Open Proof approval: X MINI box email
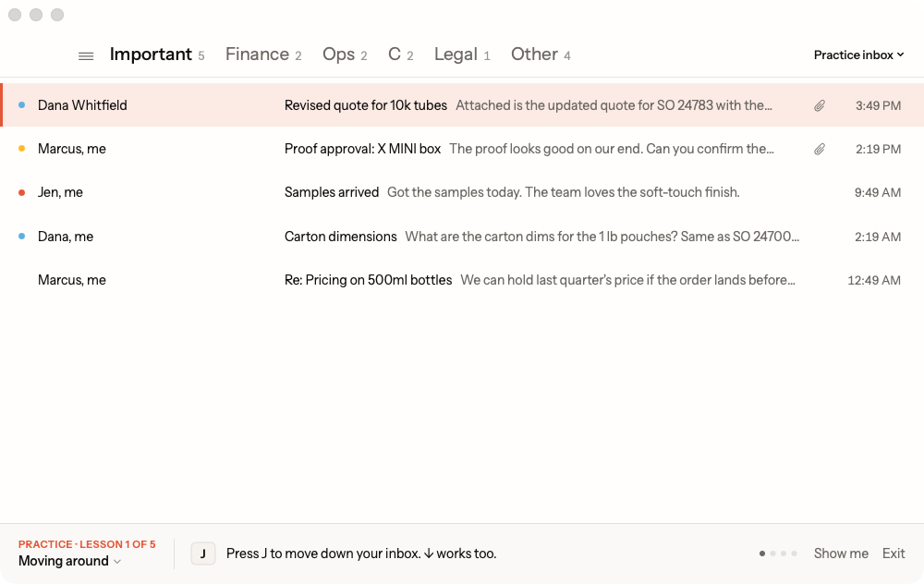The height and width of the screenshot is (584, 924). [x=462, y=149]
